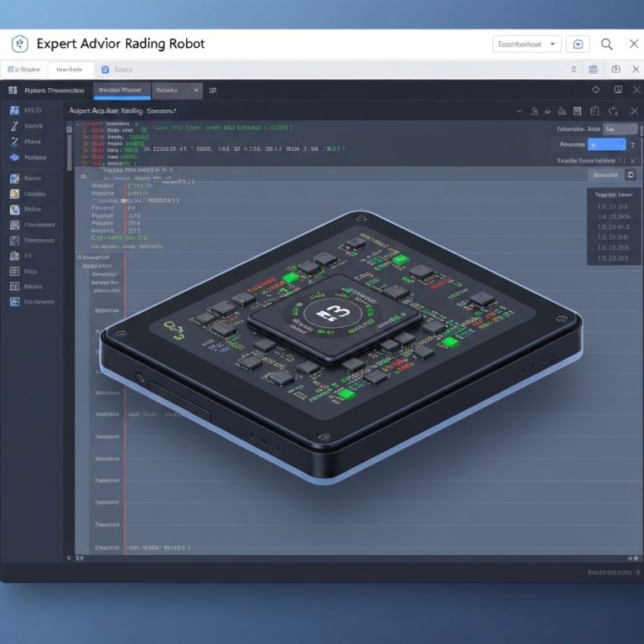The height and width of the screenshot is (644, 644).
Task: Click the Tew input field
Action: pos(621,129)
